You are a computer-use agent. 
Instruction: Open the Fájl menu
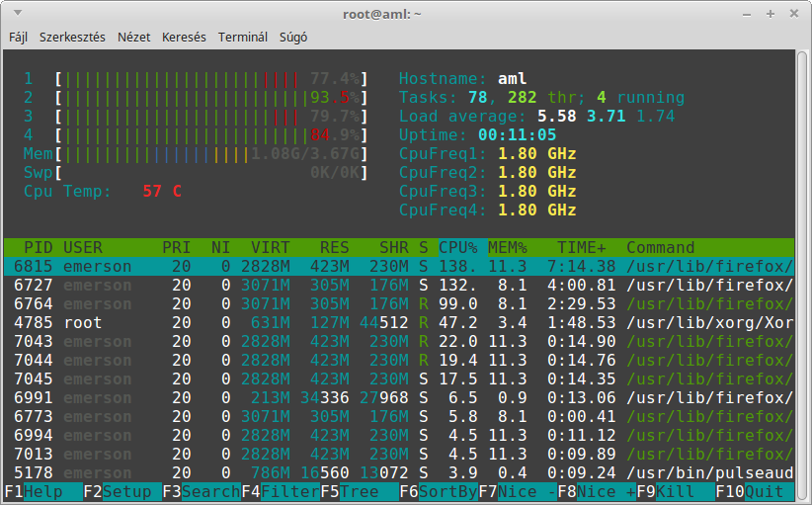point(18,38)
